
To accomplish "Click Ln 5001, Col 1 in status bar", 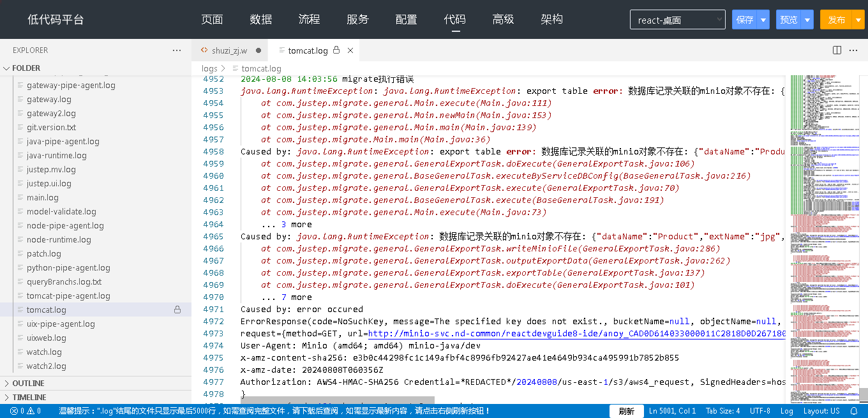I will tap(672, 411).
